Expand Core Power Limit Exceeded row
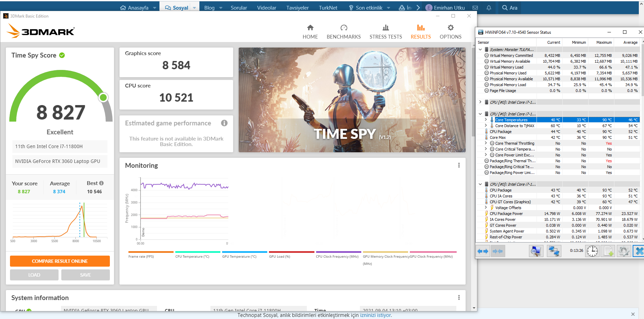Screen dimensions: 644x319 [x=486, y=155]
